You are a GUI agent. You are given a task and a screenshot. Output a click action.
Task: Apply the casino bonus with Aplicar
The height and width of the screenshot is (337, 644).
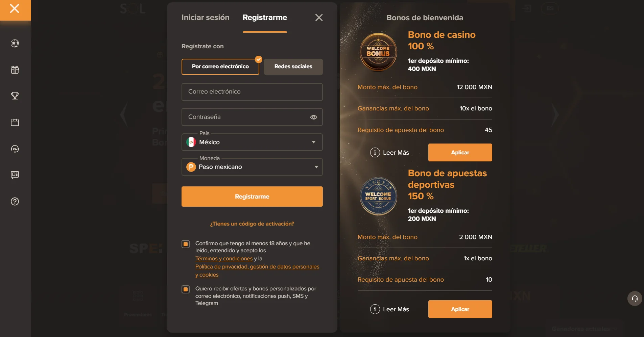(460, 153)
